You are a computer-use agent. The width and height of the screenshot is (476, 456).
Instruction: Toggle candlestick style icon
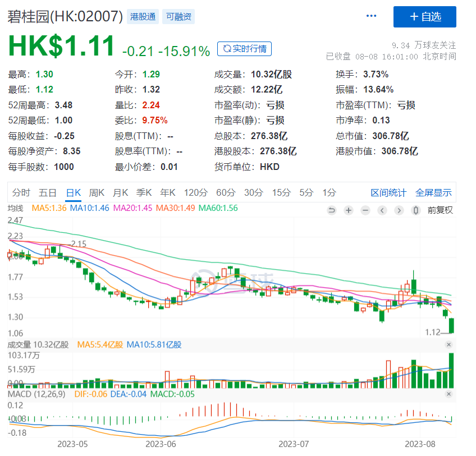coord(416,210)
